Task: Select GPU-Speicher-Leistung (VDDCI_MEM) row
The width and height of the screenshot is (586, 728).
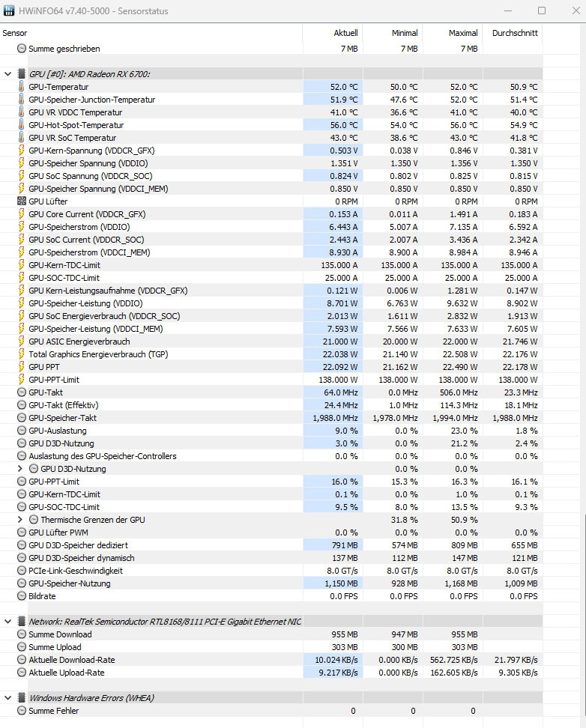Action: [271, 329]
